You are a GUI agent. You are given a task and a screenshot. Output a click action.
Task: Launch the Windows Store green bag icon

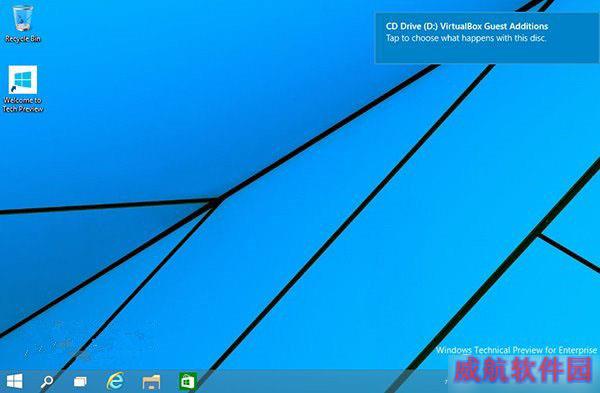pyautogui.click(x=188, y=382)
